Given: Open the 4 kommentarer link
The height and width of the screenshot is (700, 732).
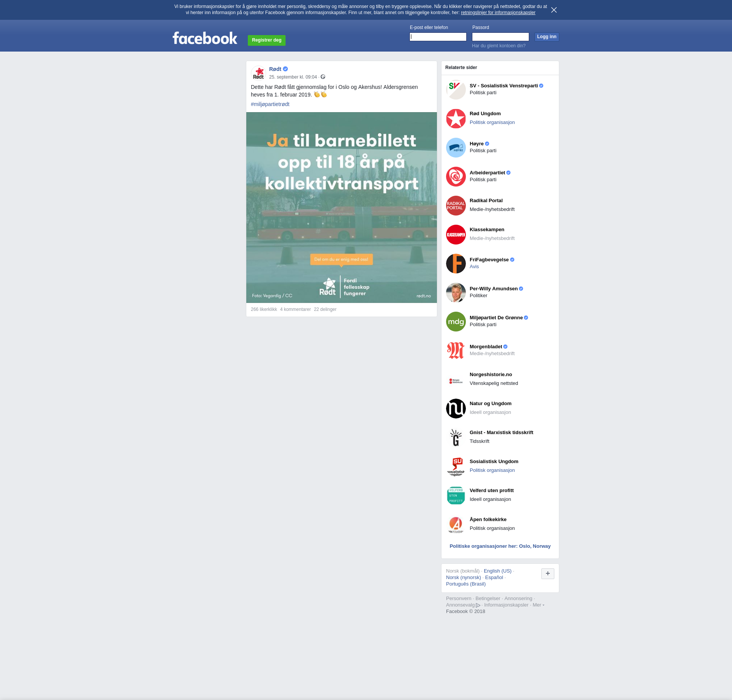Looking at the screenshot, I should pyautogui.click(x=295, y=309).
